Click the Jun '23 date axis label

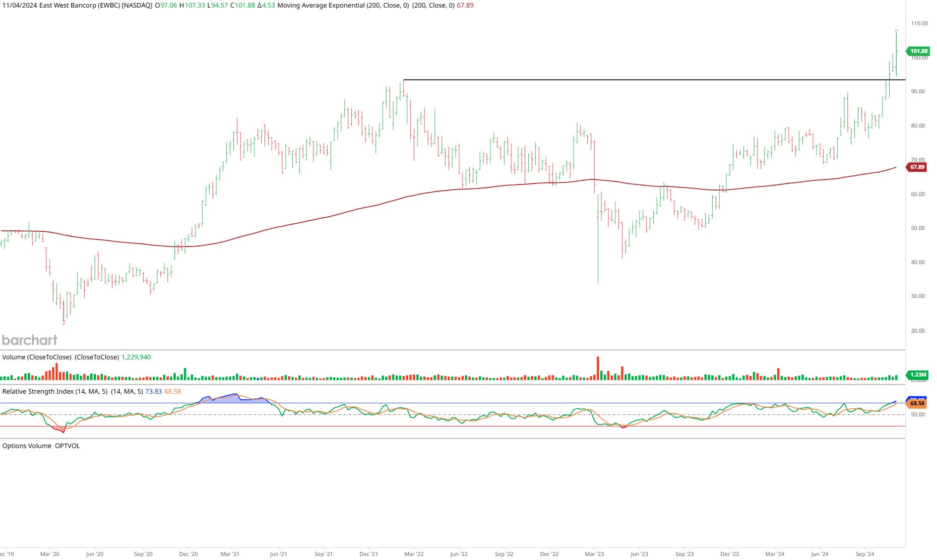tap(639, 554)
